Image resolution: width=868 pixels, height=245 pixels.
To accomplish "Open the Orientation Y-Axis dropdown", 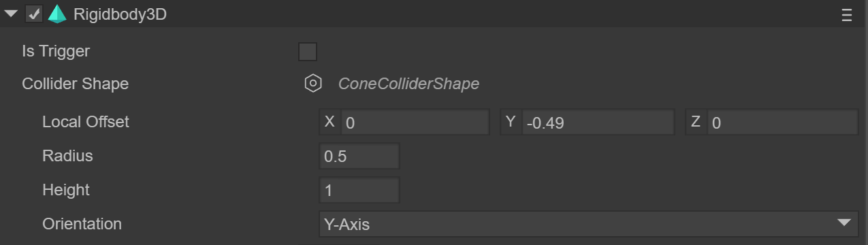I will click(x=588, y=224).
